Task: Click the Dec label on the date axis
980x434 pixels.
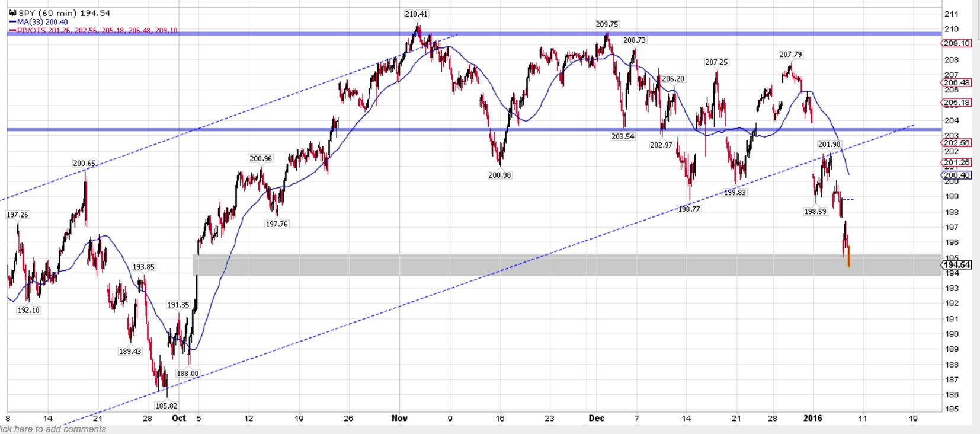Action: (x=597, y=418)
